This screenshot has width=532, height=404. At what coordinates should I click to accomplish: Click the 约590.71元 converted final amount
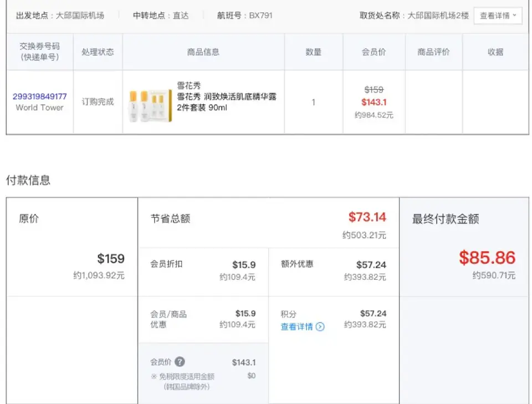click(494, 275)
